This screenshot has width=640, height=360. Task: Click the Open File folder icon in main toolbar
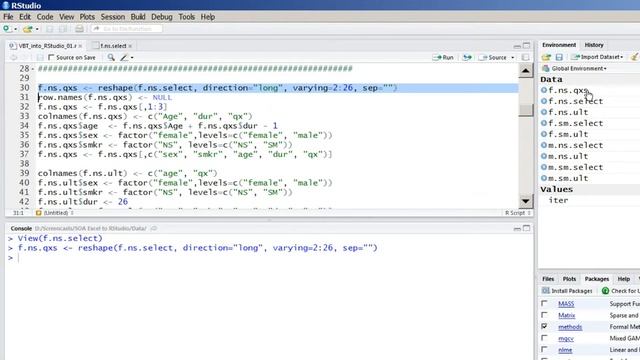pyautogui.click(x=27, y=29)
